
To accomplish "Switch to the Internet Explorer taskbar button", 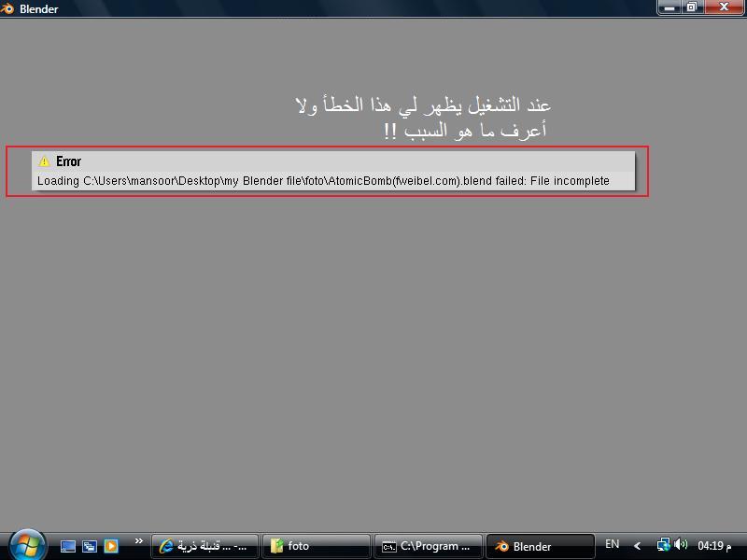I will pos(204,546).
